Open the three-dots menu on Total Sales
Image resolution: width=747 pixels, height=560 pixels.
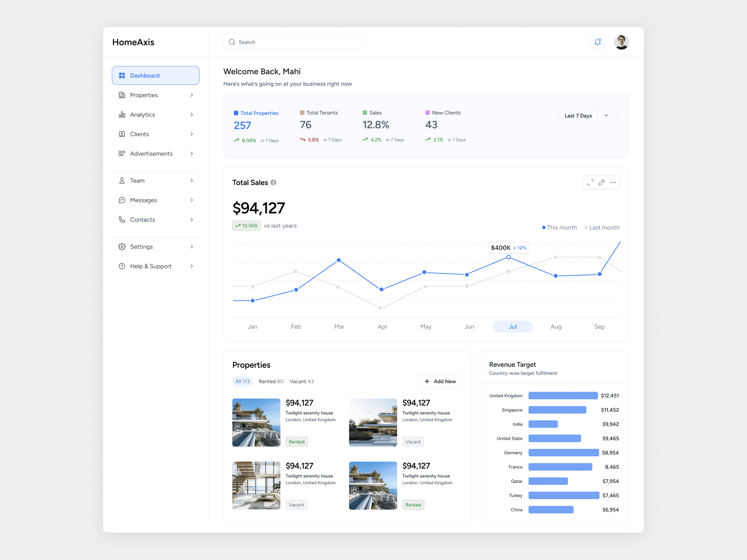tap(613, 183)
